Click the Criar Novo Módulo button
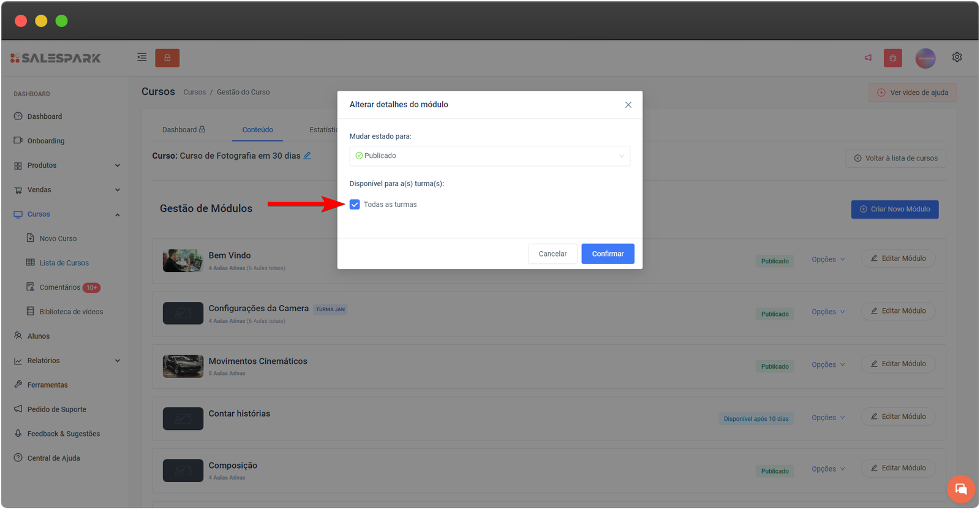This screenshot has width=980, height=509. coord(894,209)
